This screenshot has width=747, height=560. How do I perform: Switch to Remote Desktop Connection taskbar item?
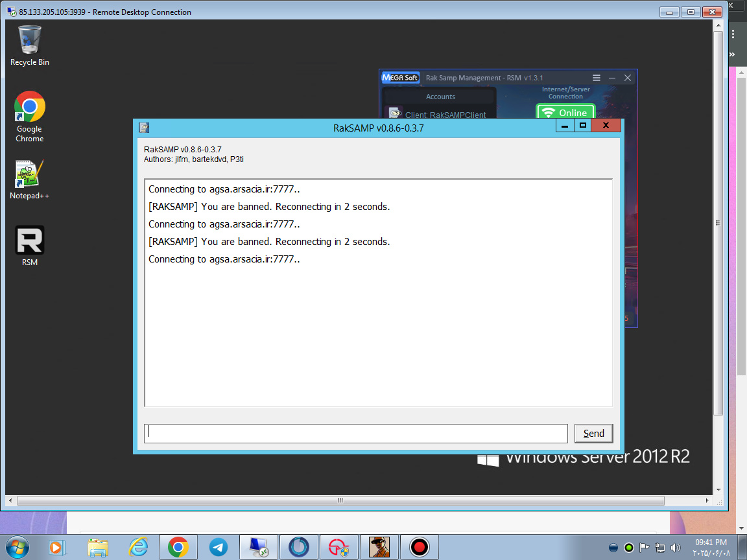tap(258, 548)
